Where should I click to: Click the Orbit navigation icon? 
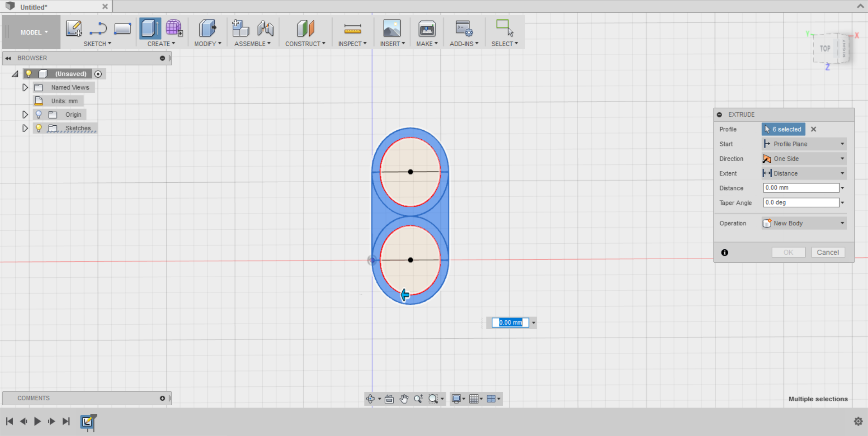371,399
